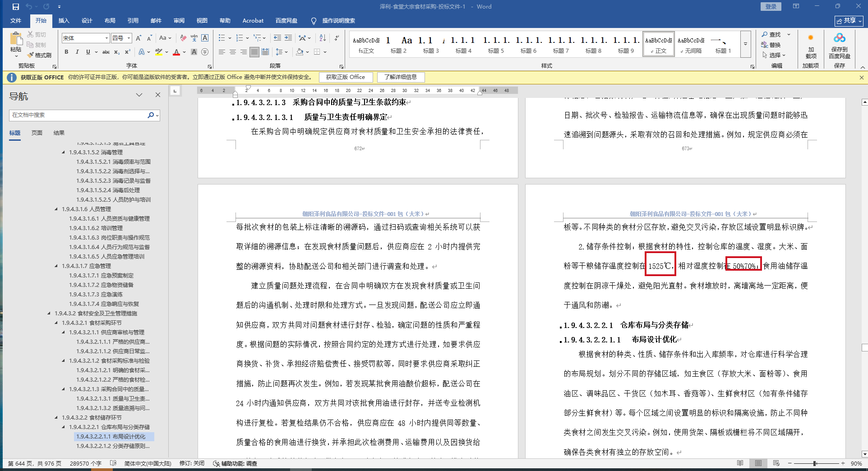Click the 获取正版 Office button
Image resolution: width=868 pixels, height=471 pixels.
pyautogui.click(x=346, y=77)
